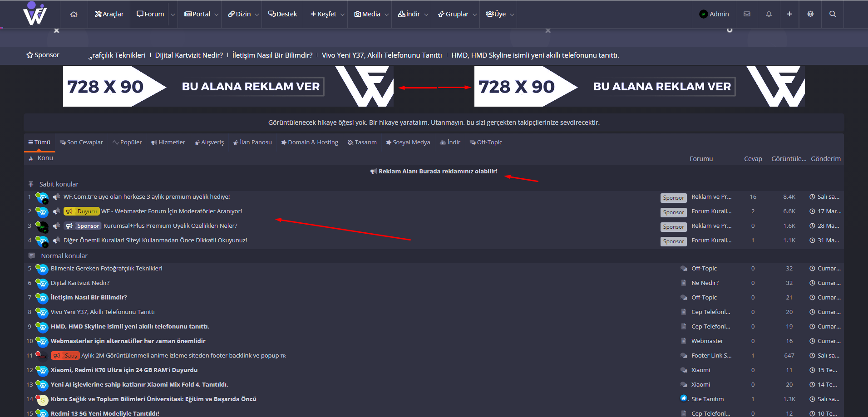The width and height of the screenshot is (868, 417).
Task: Go to homepage using the home icon
Action: [74, 14]
